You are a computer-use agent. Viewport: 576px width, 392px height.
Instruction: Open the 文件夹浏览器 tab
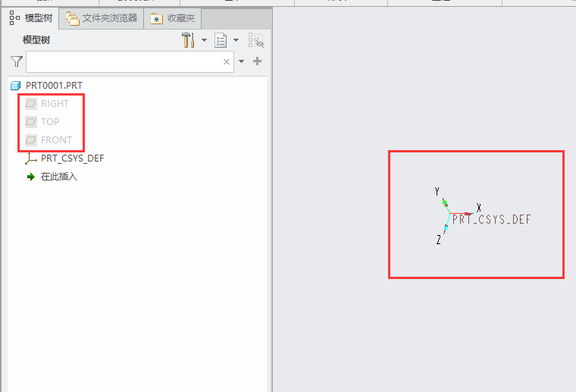pos(101,18)
